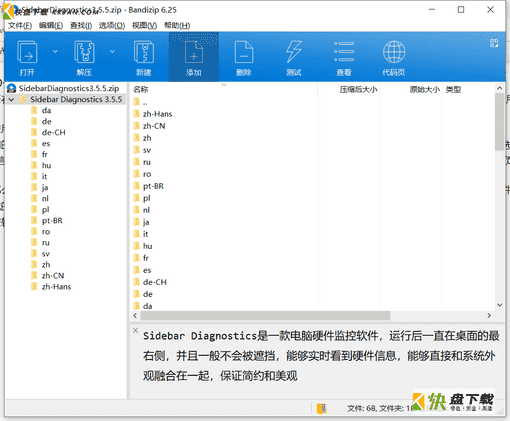The height and width of the screenshot is (421, 510).
Task: Select the pl folder in tree
Action: (x=45, y=210)
